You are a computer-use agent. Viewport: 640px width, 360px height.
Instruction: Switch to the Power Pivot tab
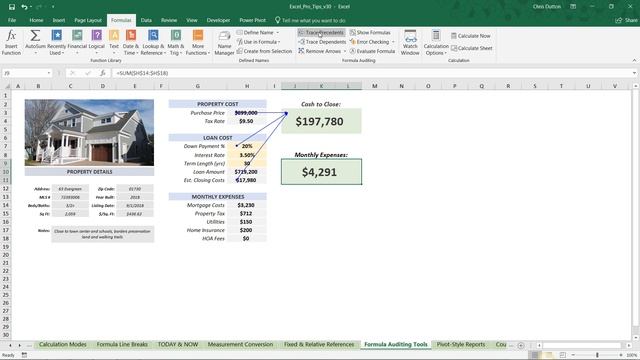coord(252,20)
